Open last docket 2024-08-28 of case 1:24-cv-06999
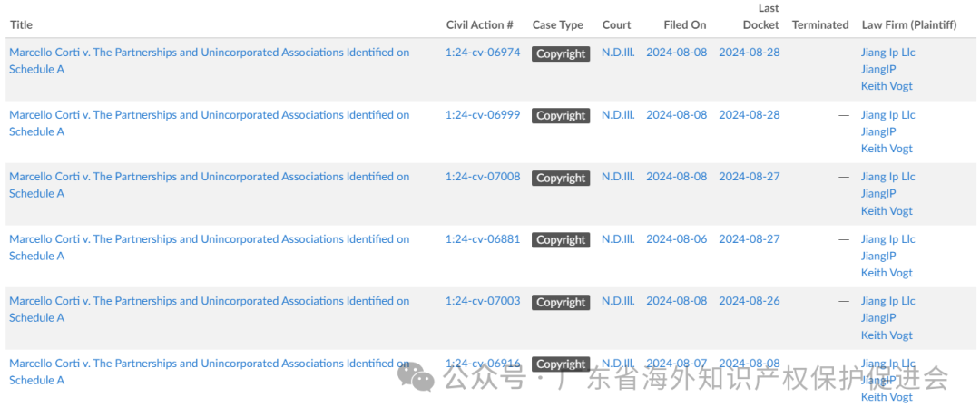The image size is (980, 417). coord(750,115)
